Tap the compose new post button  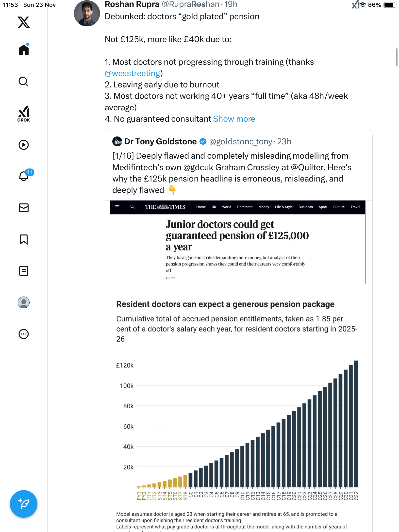24,504
